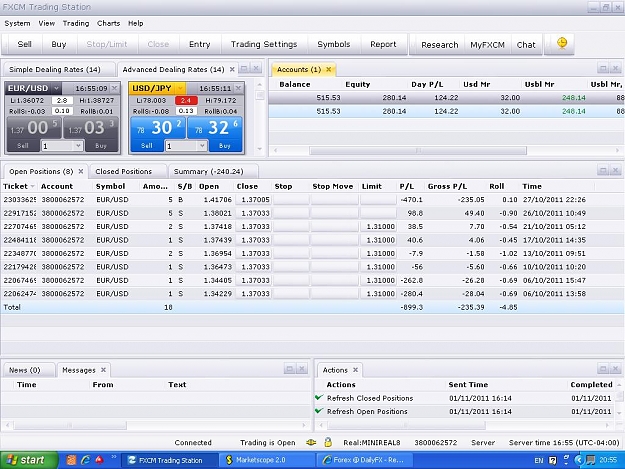Maximize the Accounts panel
Image resolution: width=625 pixels, height=469 pixels.
pos(603,69)
